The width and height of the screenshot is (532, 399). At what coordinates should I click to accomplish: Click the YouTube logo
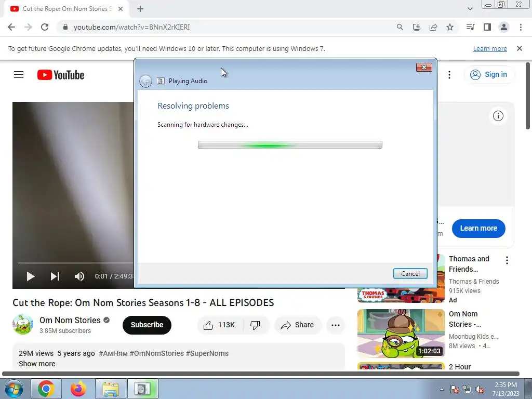coord(61,75)
